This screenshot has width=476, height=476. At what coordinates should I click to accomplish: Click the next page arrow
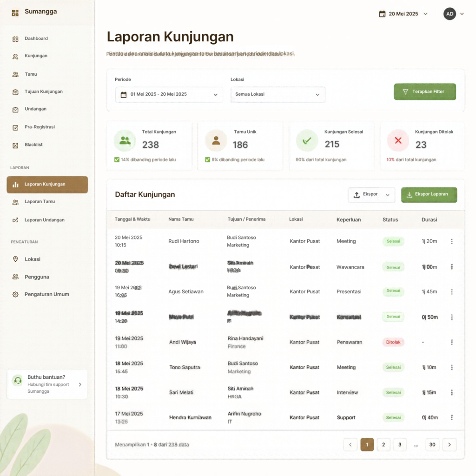(x=450, y=445)
